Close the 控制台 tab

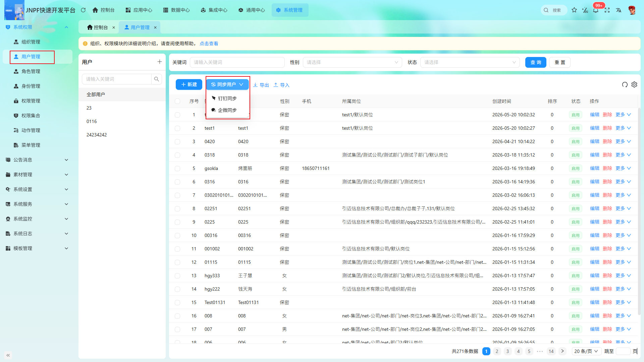click(x=114, y=27)
